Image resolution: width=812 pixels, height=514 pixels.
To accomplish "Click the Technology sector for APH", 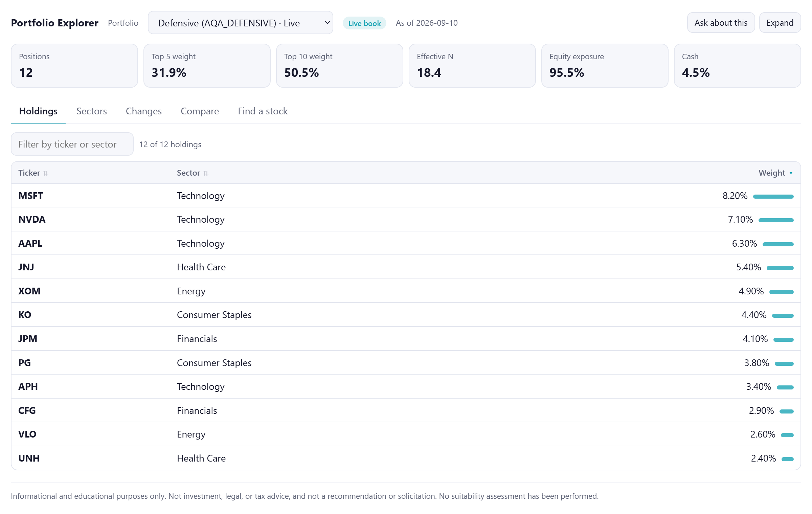I will pos(201,387).
